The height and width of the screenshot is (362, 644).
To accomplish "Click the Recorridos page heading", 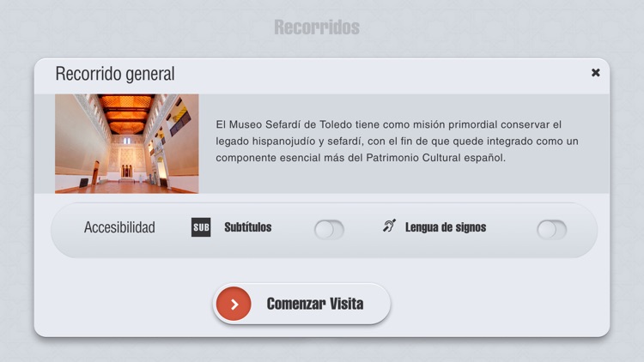I will (317, 27).
